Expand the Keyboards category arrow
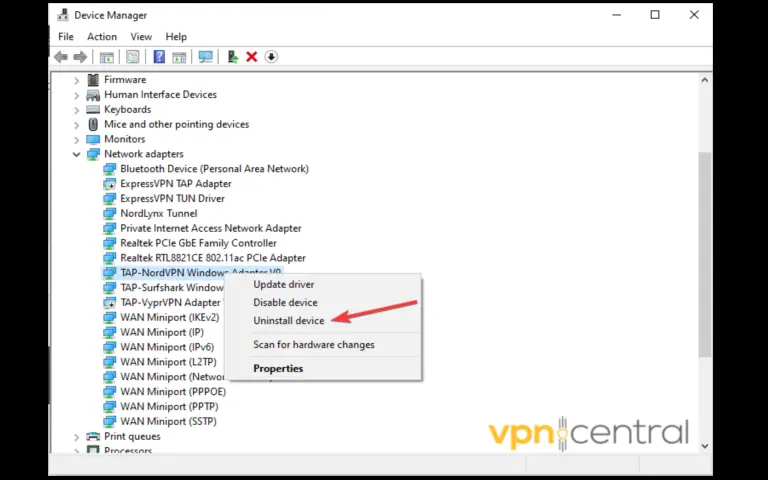768x480 pixels. coord(76,110)
